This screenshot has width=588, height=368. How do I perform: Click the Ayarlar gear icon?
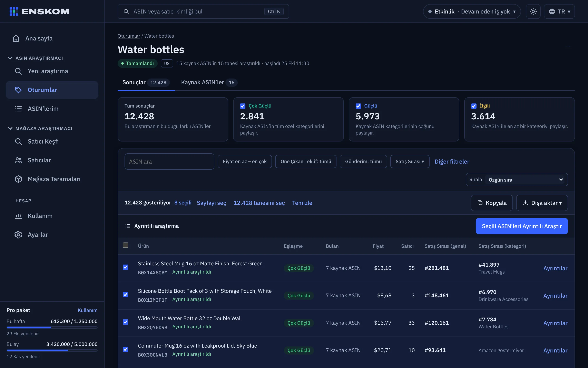coord(18,235)
